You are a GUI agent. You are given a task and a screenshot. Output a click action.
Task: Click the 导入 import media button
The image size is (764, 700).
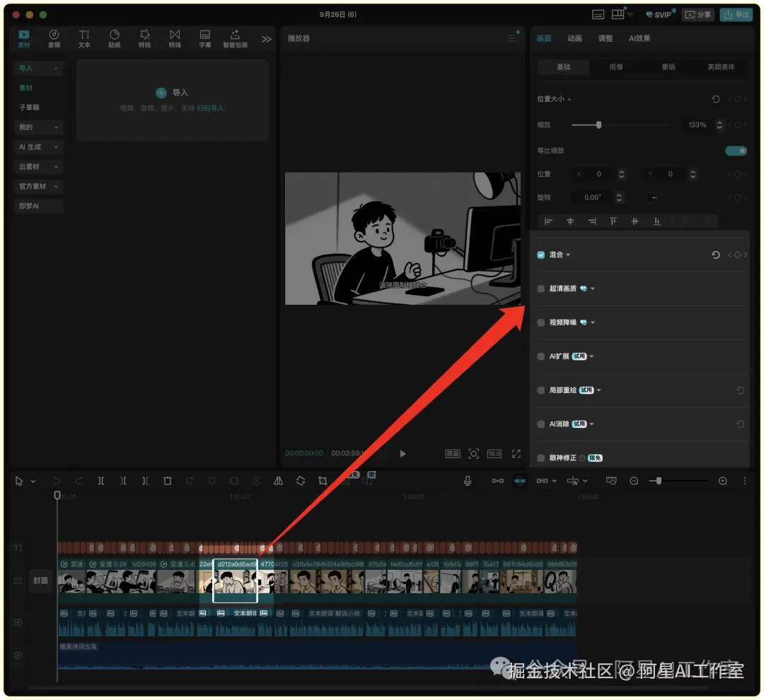(172, 93)
